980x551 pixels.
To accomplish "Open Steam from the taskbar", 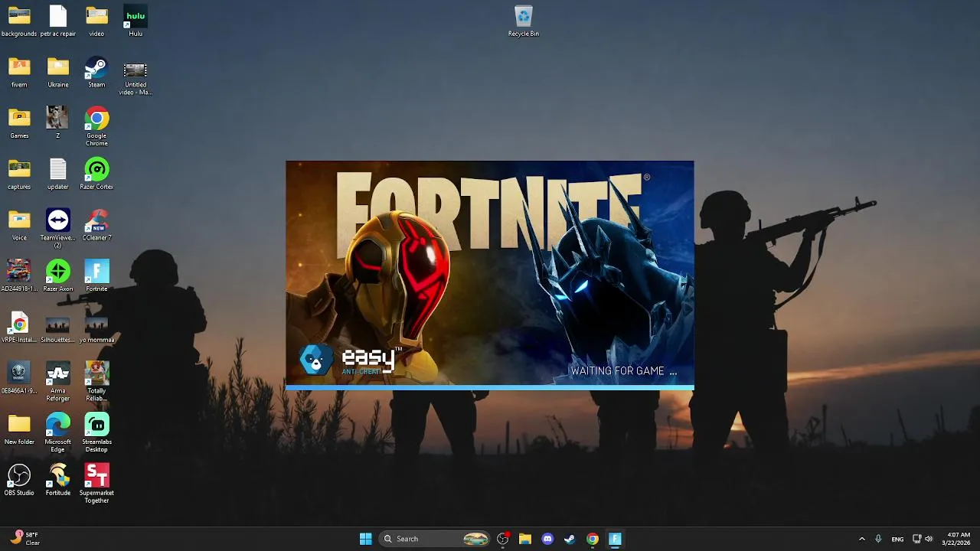I will (570, 539).
